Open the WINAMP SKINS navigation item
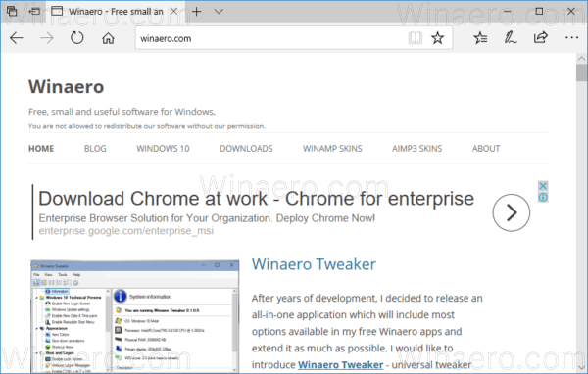Screen dimensions: 588x374 pos(332,149)
